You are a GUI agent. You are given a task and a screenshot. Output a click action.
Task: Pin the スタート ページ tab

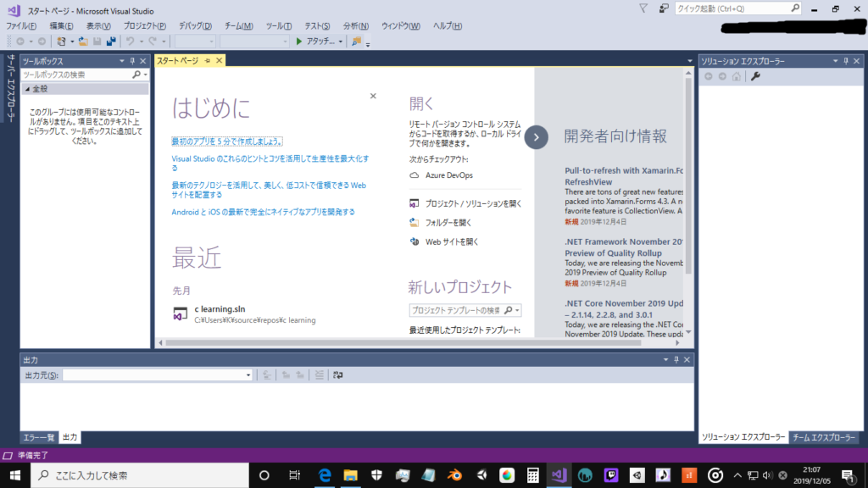tap(208, 61)
